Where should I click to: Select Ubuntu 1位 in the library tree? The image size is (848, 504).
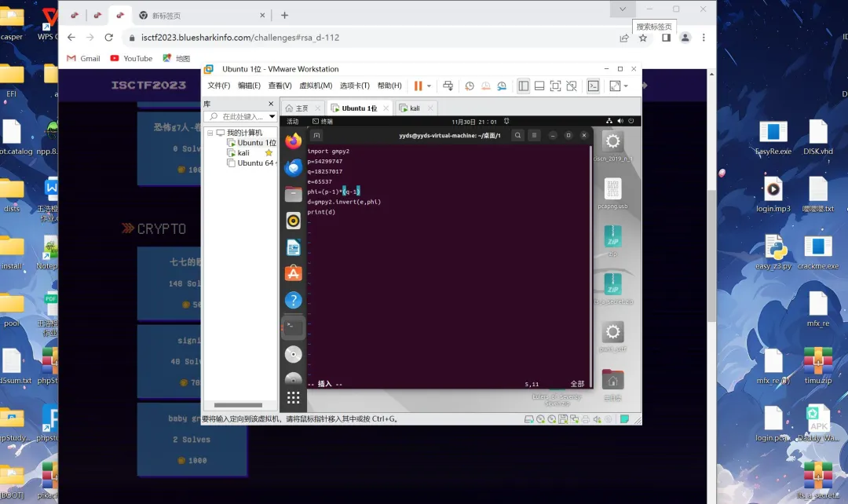(x=251, y=143)
